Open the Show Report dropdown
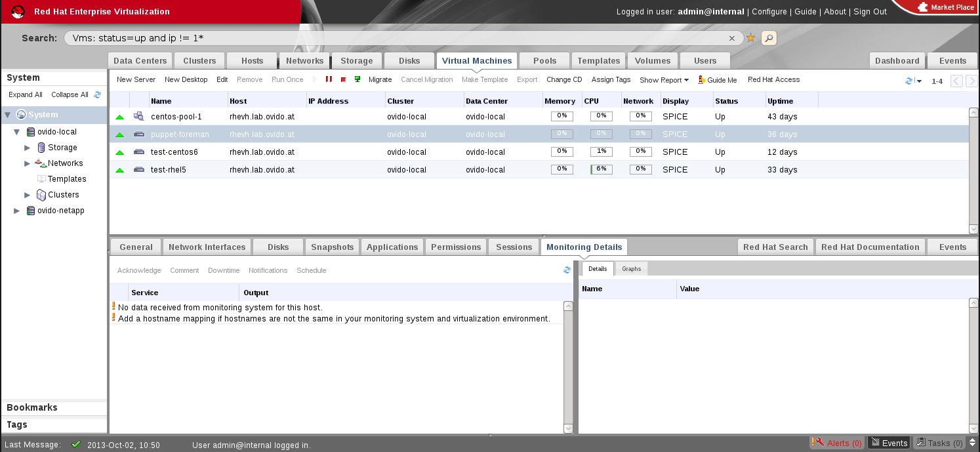The image size is (980, 452). [664, 80]
